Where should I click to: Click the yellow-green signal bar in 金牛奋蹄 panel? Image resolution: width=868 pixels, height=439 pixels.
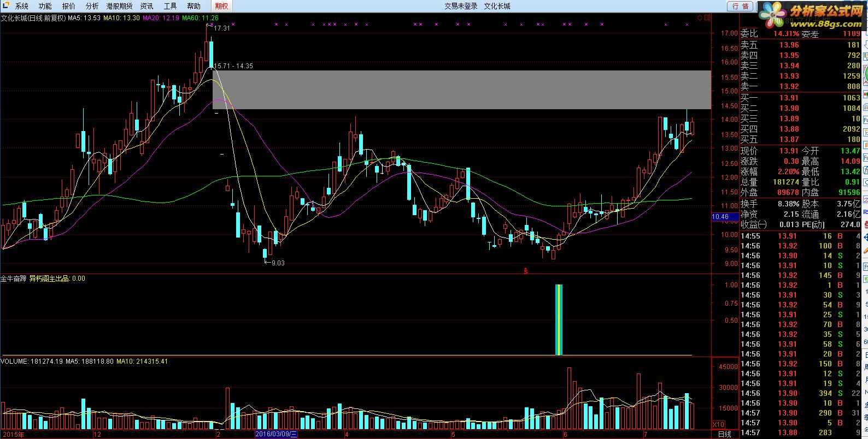[x=559, y=319]
